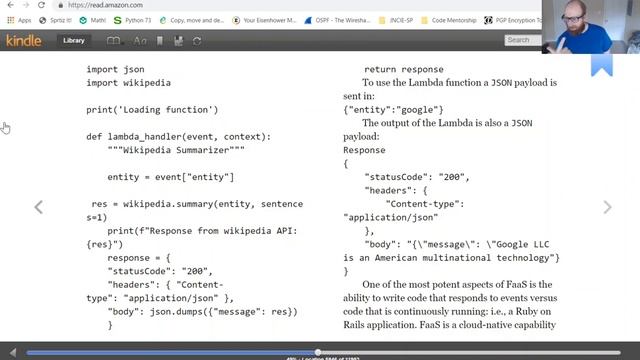Click the reading progress slider handle

(x=318, y=352)
